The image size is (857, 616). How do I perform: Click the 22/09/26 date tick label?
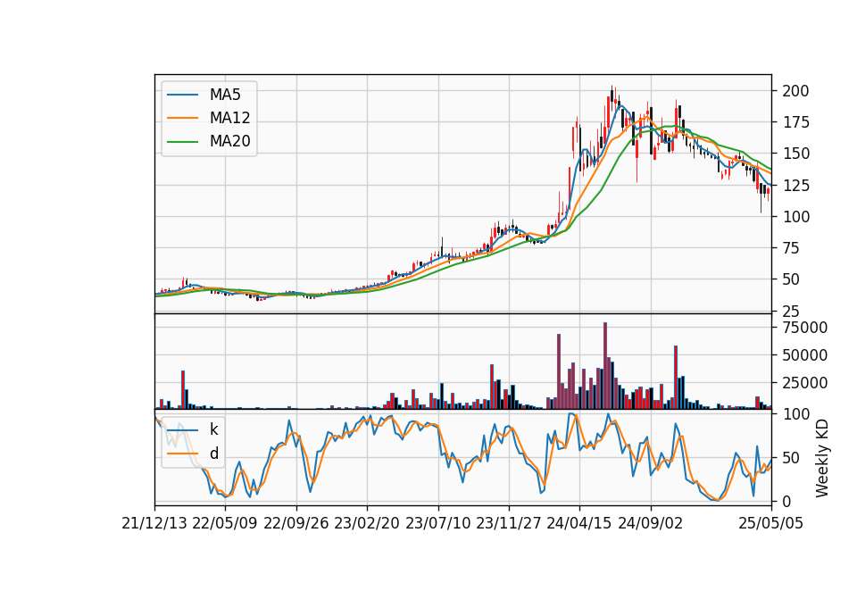[296, 523]
